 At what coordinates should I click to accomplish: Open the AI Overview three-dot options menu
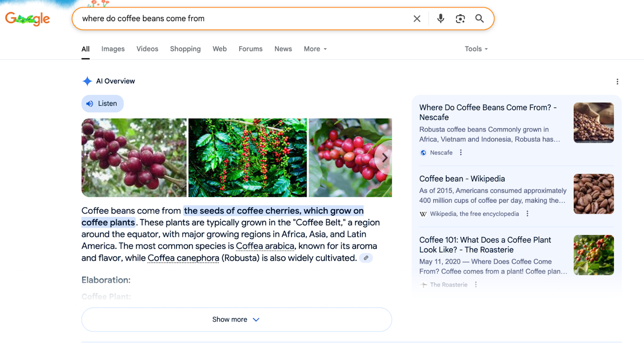pyautogui.click(x=617, y=82)
